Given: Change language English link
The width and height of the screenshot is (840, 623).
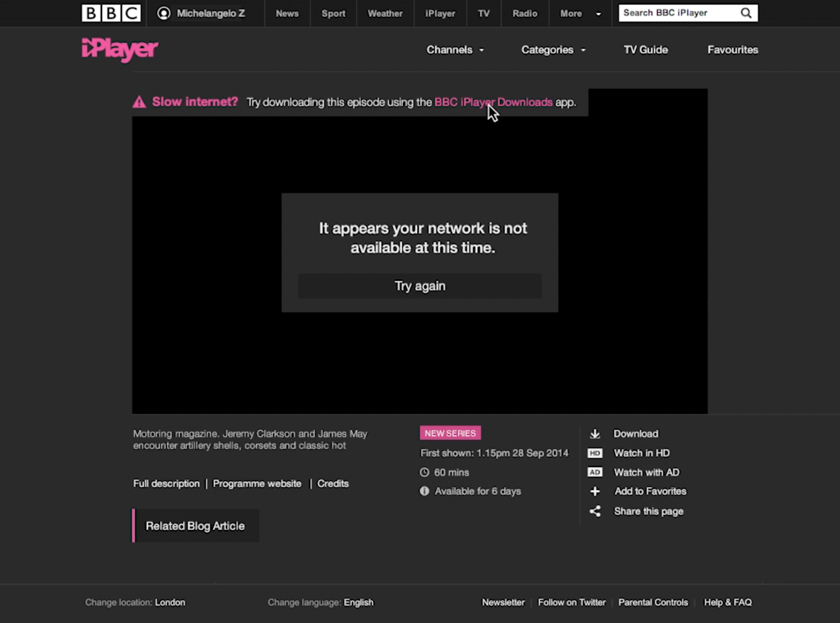Looking at the screenshot, I should coord(359,602).
